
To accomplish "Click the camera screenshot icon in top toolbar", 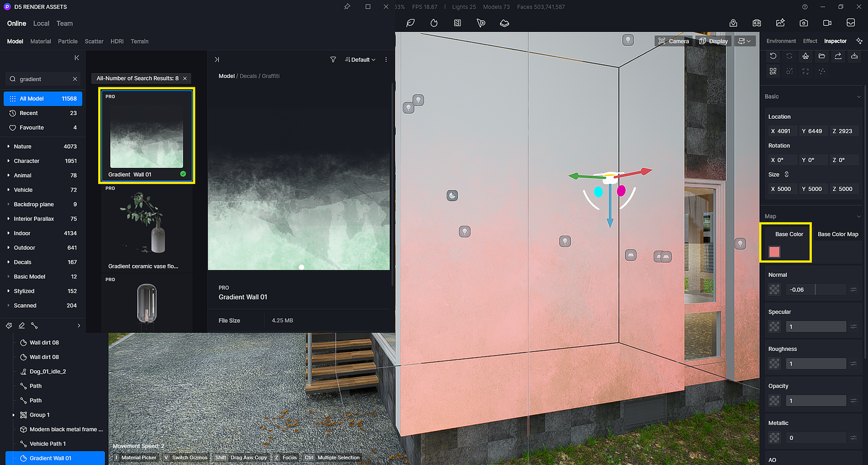I will coord(803,23).
